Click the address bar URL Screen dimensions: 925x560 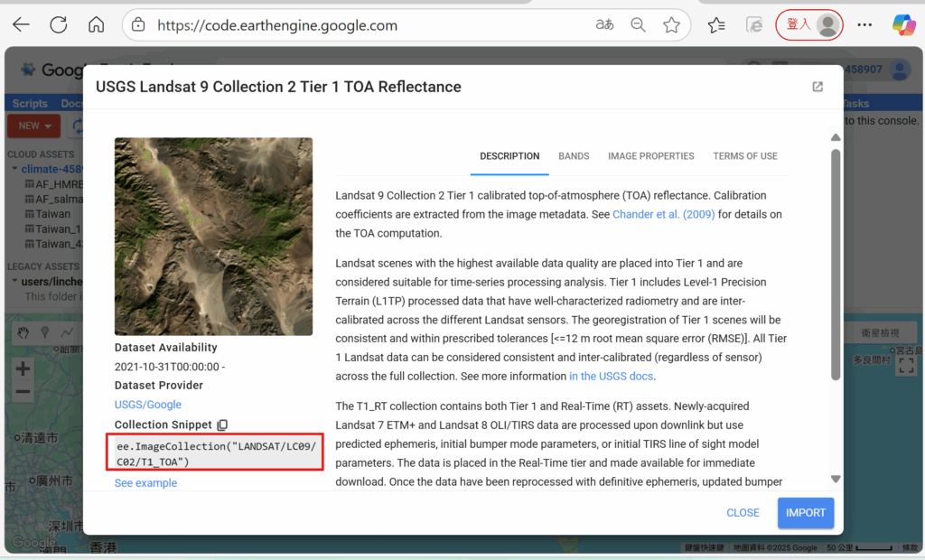(x=277, y=25)
